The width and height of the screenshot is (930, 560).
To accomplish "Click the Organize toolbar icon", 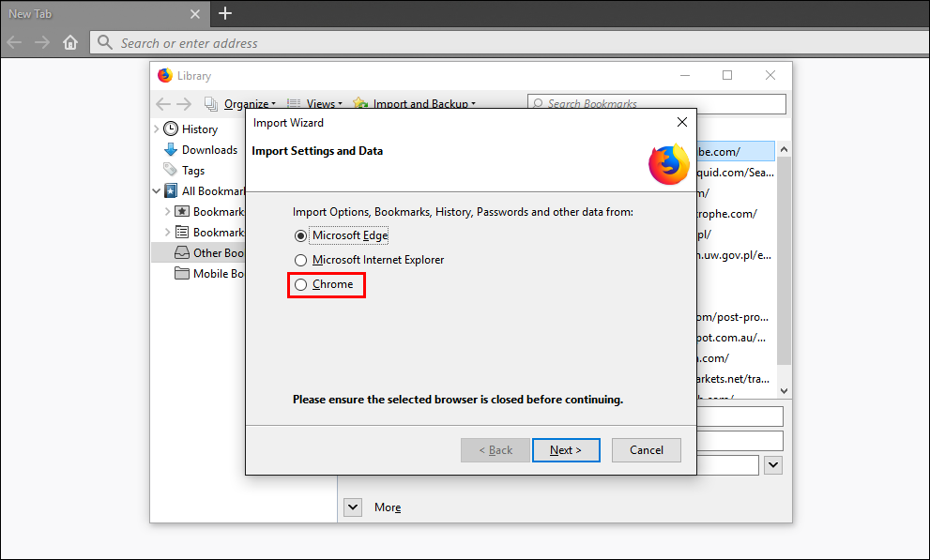I will tap(211, 104).
